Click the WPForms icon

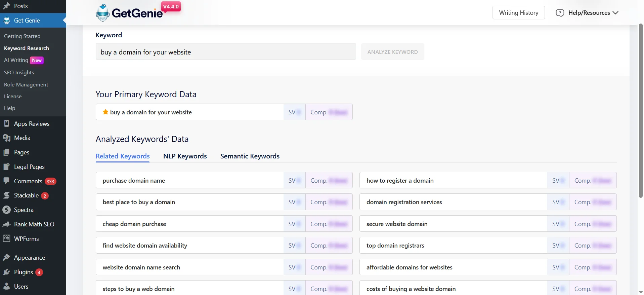coord(7,239)
